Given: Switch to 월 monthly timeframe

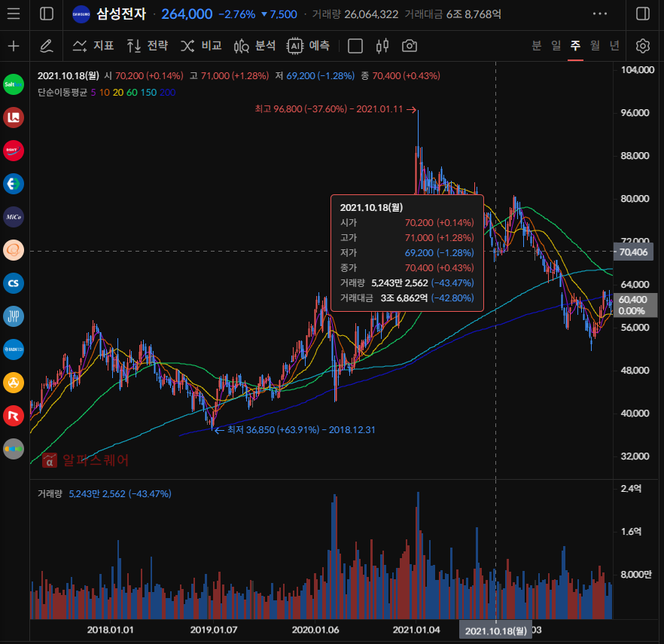Looking at the screenshot, I should coord(595,45).
